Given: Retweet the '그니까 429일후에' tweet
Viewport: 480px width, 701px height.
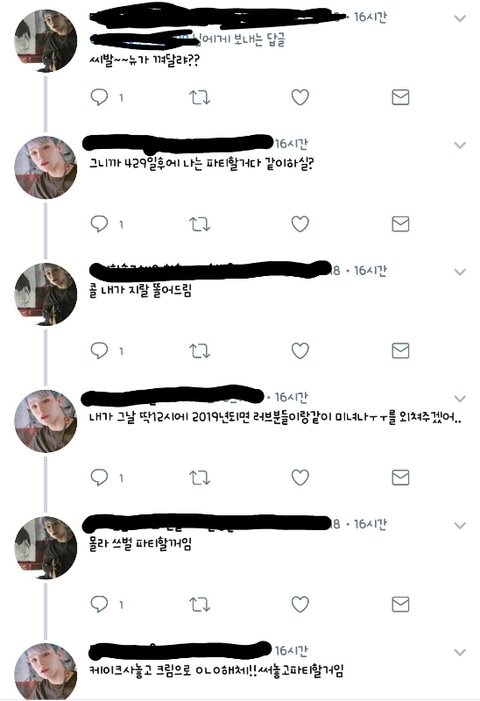Looking at the screenshot, I should (199, 224).
